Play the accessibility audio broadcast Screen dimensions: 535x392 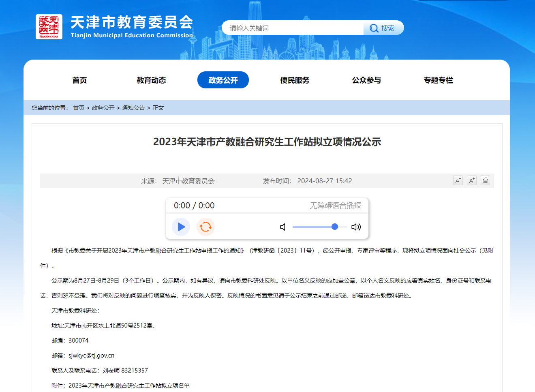click(181, 227)
